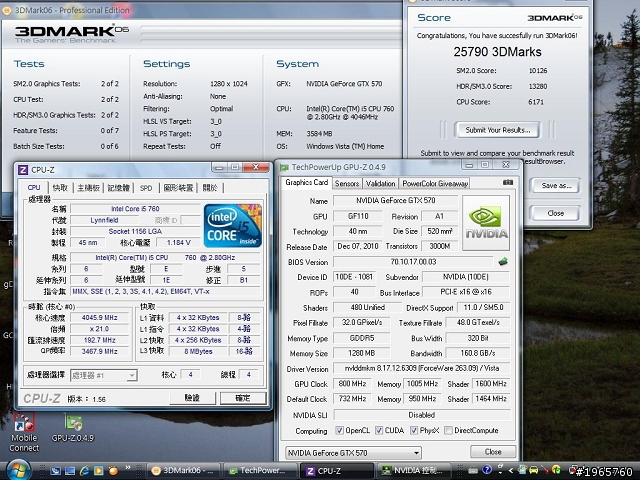Click the GPU name field NVIDIA GeForce GTX 570

tap(396, 200)
